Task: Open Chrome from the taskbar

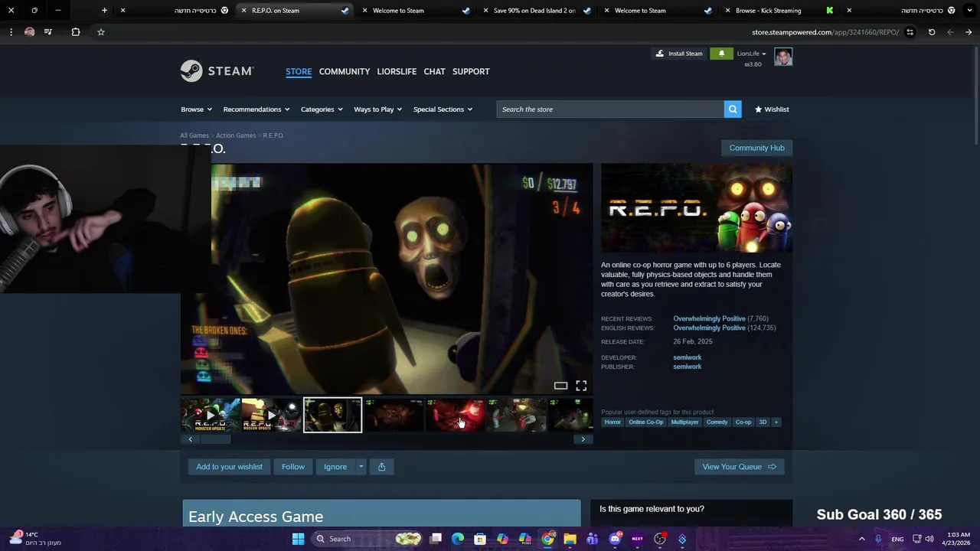Action: [547, 539]
